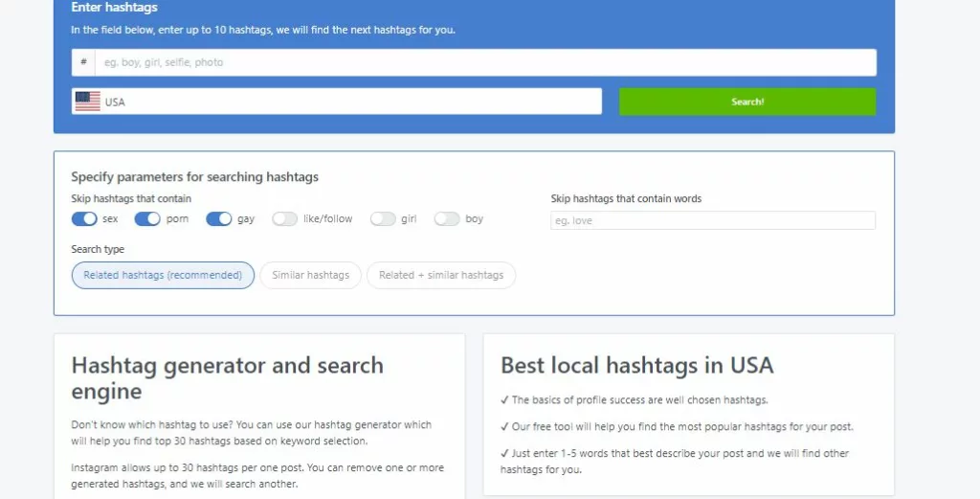Enable the girl filter switch
Screen dimensions: 980x499
click(383, 219)
